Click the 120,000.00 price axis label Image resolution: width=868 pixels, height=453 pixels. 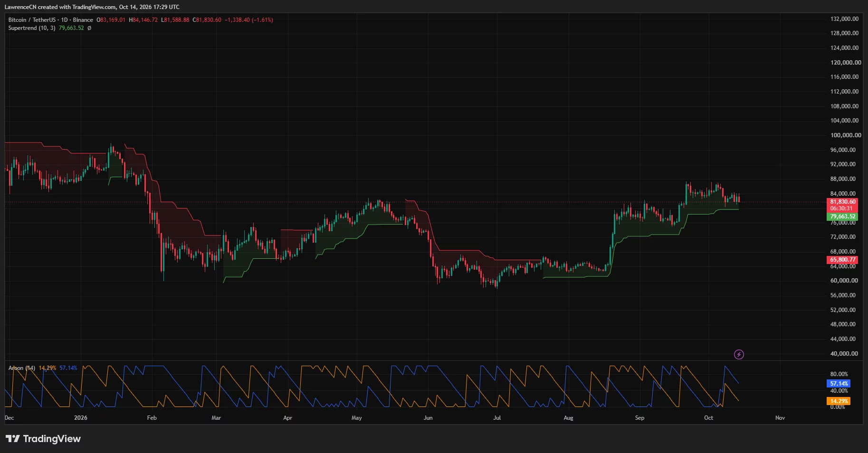pyautogui.click(x=846, y=63)
